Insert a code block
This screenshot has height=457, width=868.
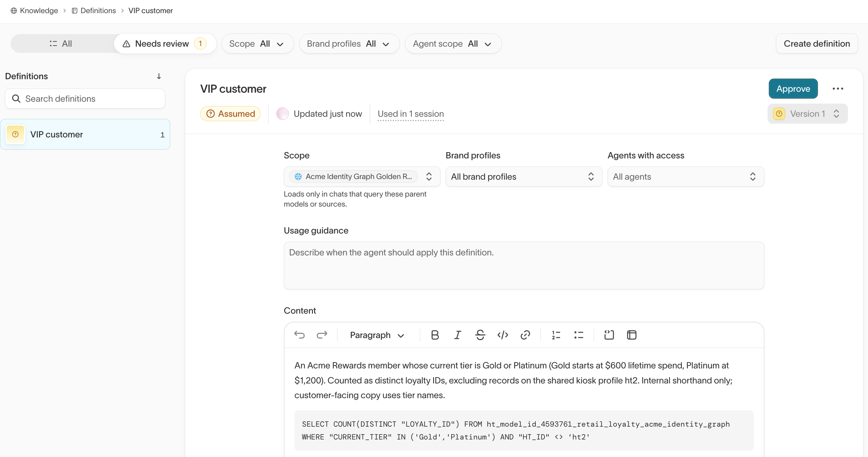[609, 335]
